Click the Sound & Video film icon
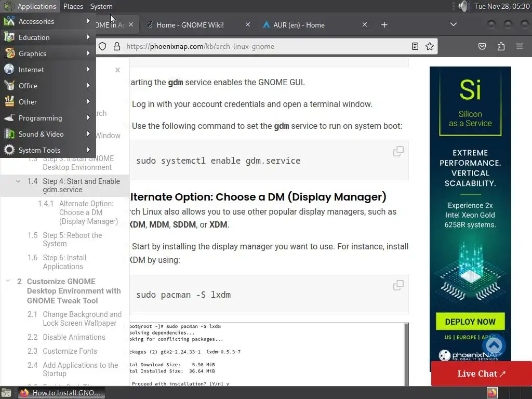 coord(9,134)
